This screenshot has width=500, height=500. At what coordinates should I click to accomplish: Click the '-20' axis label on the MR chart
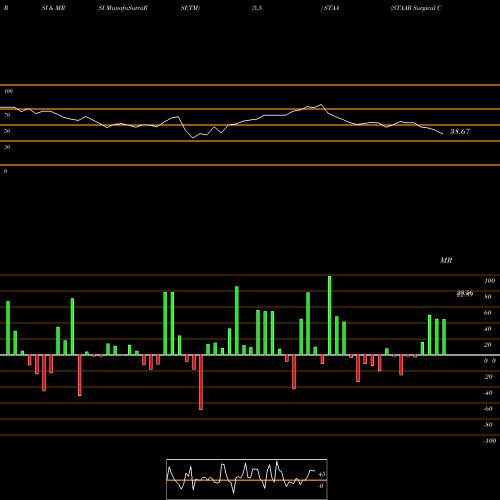488,377
